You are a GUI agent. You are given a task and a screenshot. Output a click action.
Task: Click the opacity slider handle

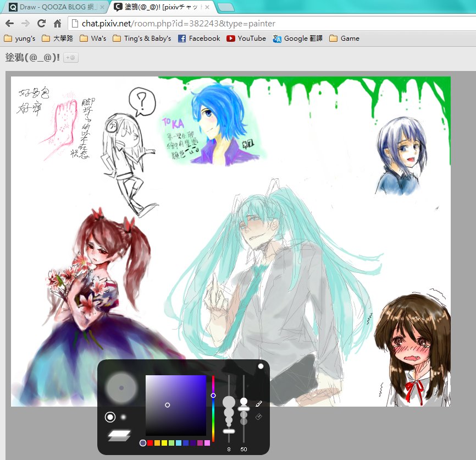pos(243,409)
